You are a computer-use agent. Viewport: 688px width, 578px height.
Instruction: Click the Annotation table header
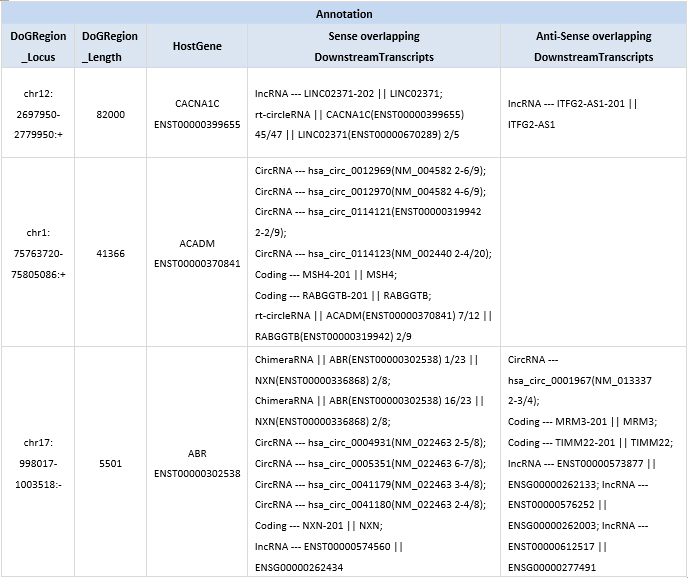click(344, 14)
